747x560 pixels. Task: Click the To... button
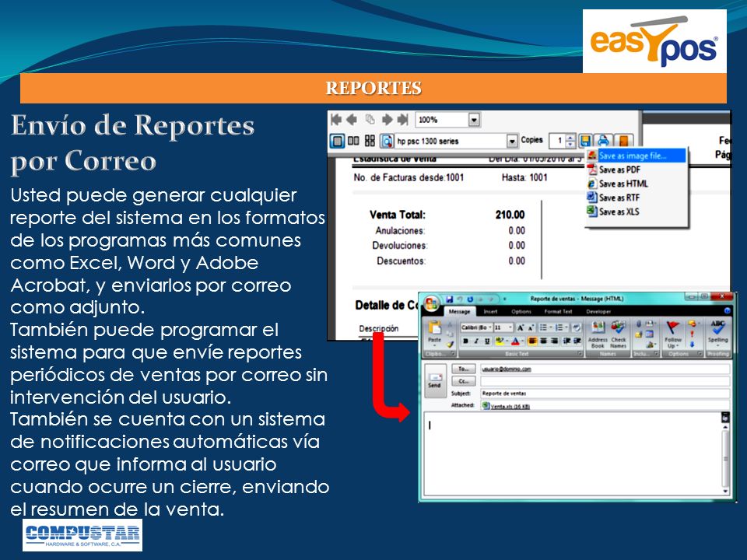click(x=464, y=369)
